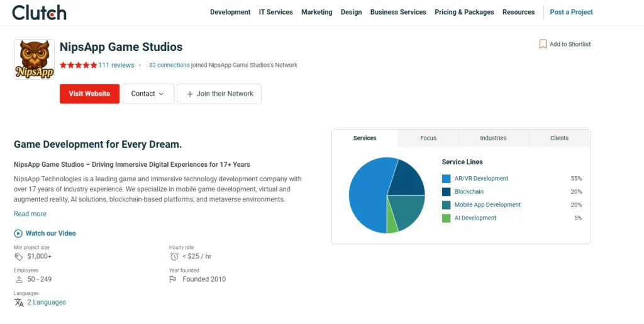Screen dimensions: 644x324
Task: Click the languages translate icon
Action: coord(19,303)
